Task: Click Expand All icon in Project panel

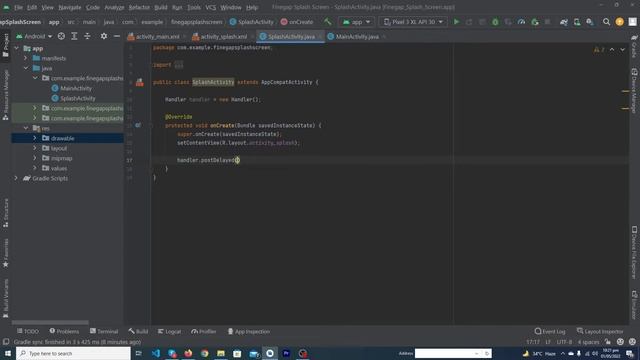Action: (x=74, y=36)
